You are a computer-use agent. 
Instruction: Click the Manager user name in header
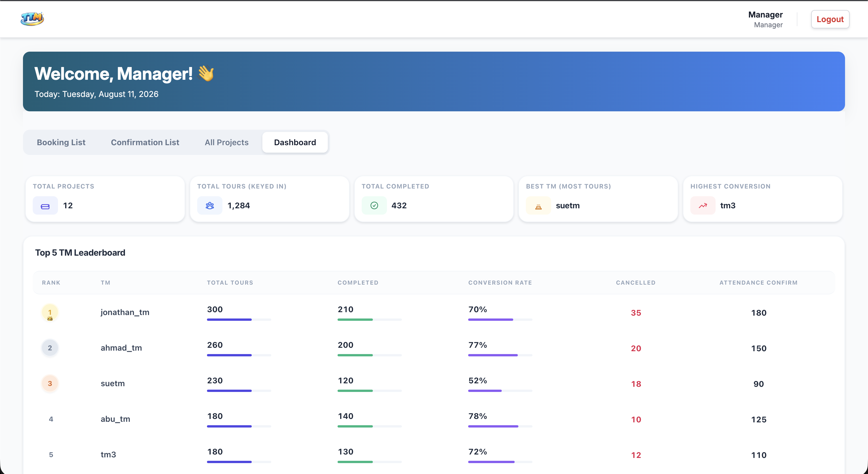tap(765, 15)
